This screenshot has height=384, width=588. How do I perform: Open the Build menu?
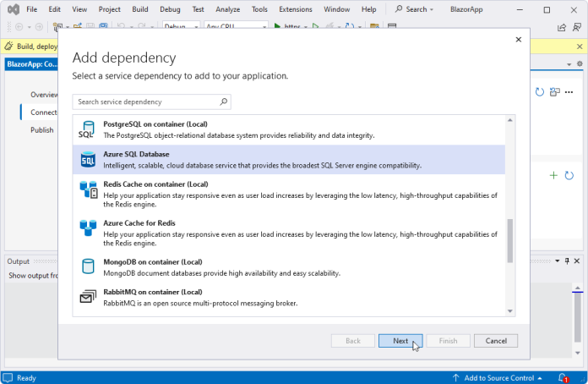click(x=140, y=9)
